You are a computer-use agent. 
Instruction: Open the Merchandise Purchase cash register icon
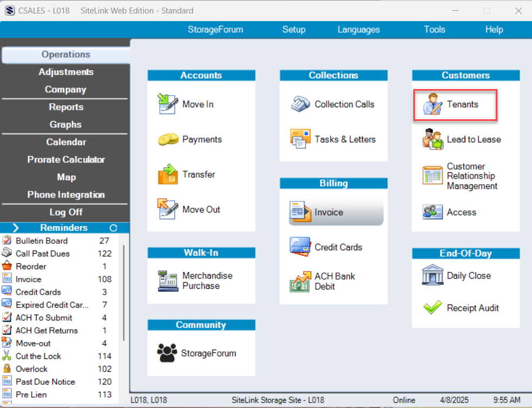[x=168, y=281]
